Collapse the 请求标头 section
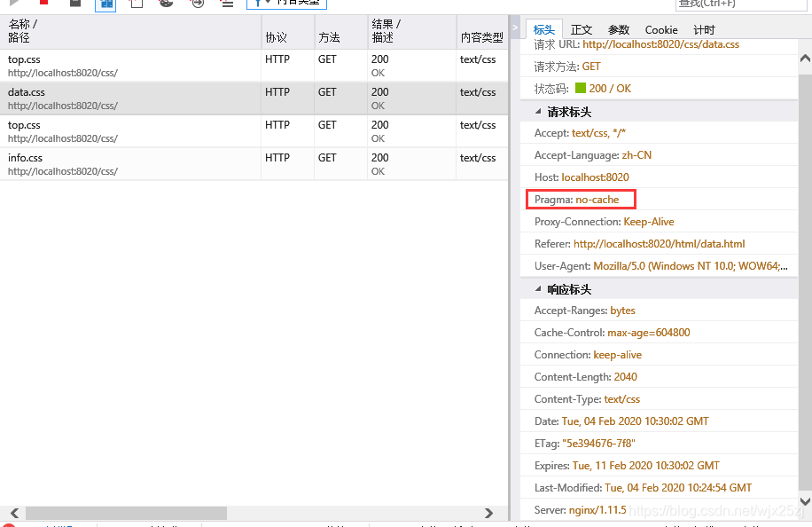Screen dimensions: 812x527 (x=538, y=111)
